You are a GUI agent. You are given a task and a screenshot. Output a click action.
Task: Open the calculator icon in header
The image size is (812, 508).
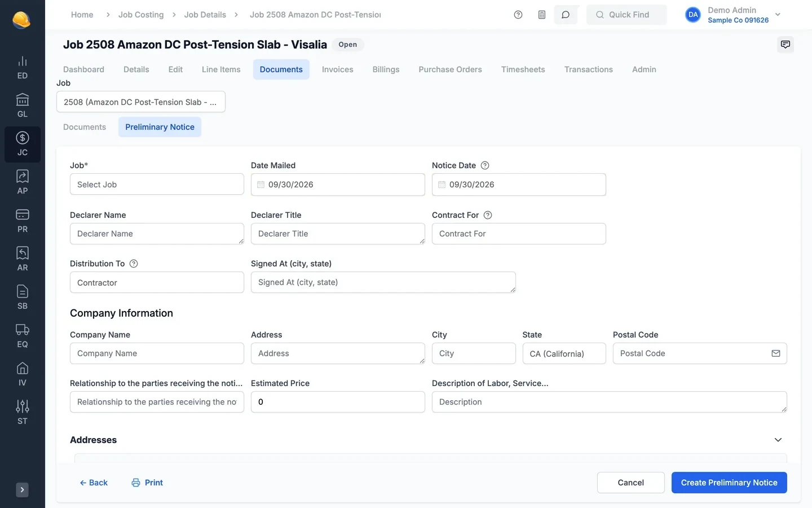[542, 15]
